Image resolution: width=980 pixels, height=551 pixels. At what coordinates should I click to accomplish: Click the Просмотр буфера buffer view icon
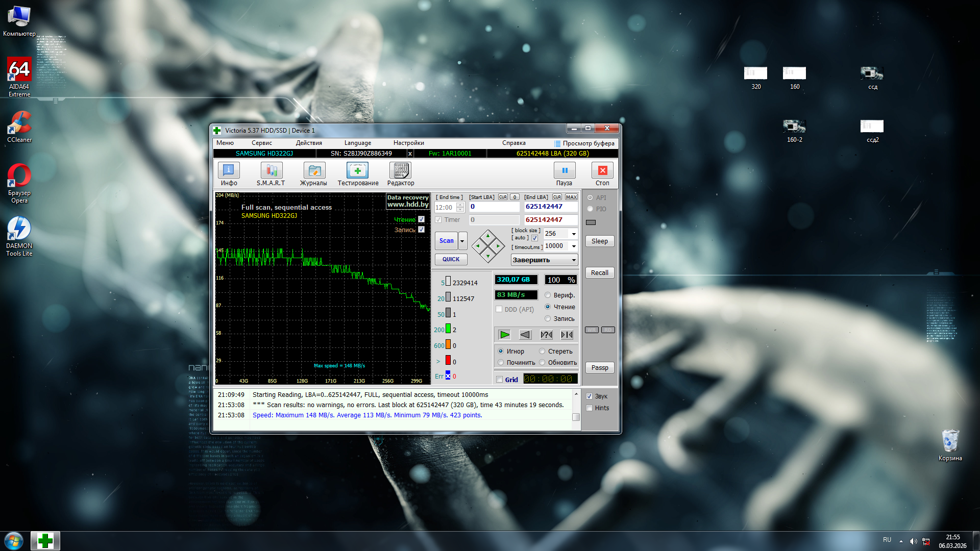(557, 143)
